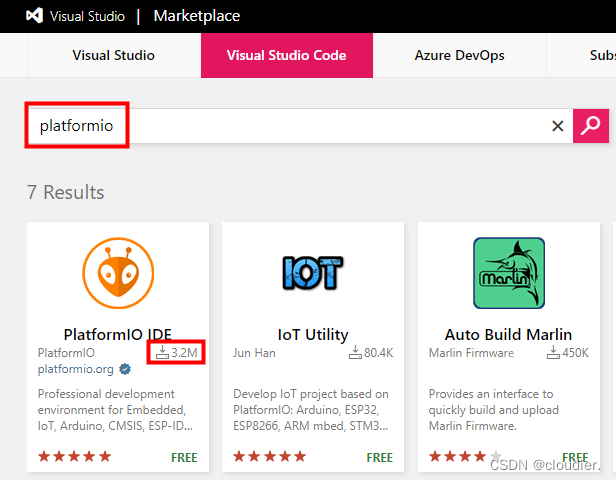Screen dimensions: 616x480
Task: Select the Visual Studio Code tab
Action: 287,55
